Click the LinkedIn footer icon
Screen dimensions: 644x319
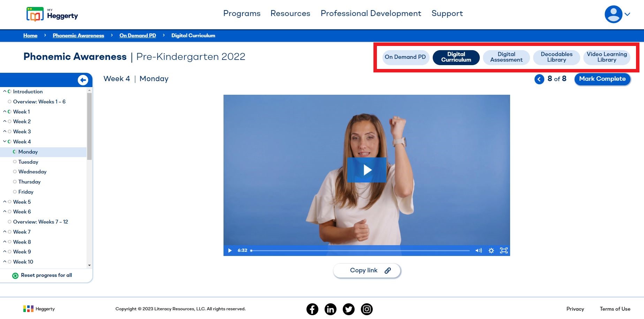point(330,309)
